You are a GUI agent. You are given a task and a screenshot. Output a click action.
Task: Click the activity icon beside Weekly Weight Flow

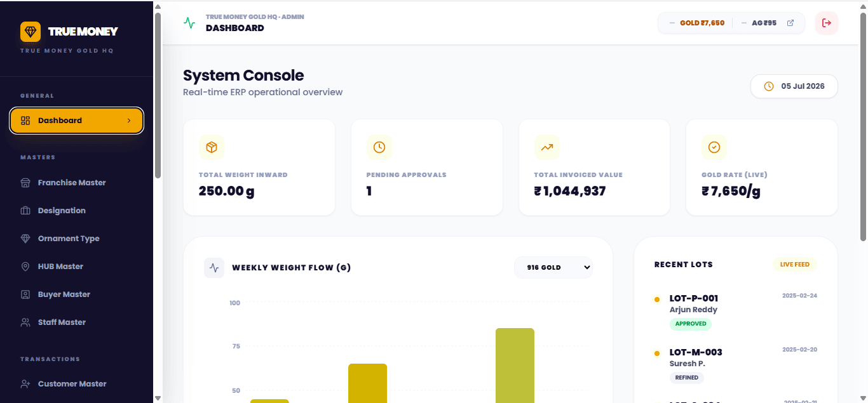(x=214, y=268)
